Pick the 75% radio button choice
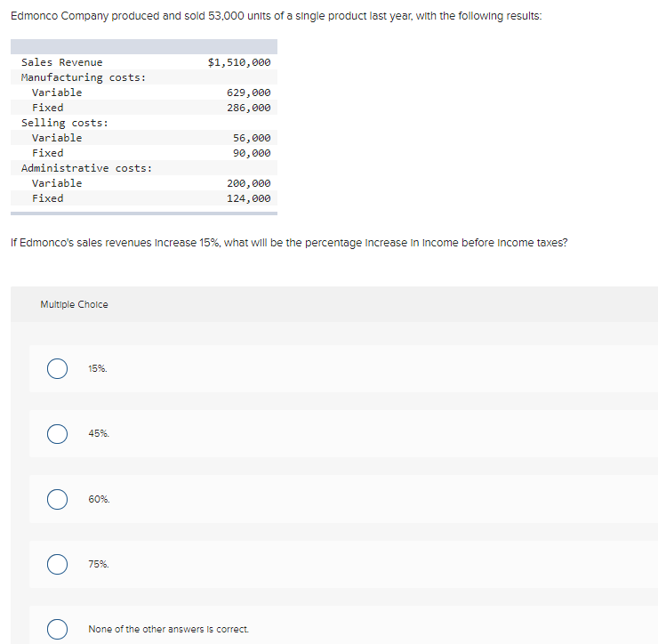Image resolution: width=658 pixels, height=644 pixels. pos(58,564)
